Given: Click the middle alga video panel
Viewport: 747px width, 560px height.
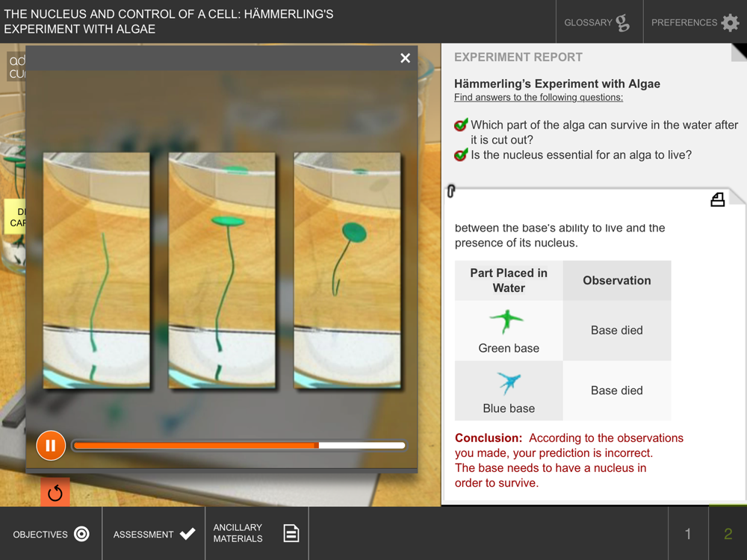Looking at the screenshot, I should tap(222, 270).
